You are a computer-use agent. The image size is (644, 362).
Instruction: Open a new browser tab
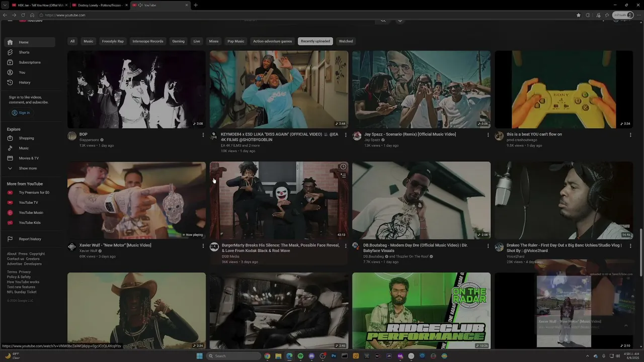[x=196, y=5]
